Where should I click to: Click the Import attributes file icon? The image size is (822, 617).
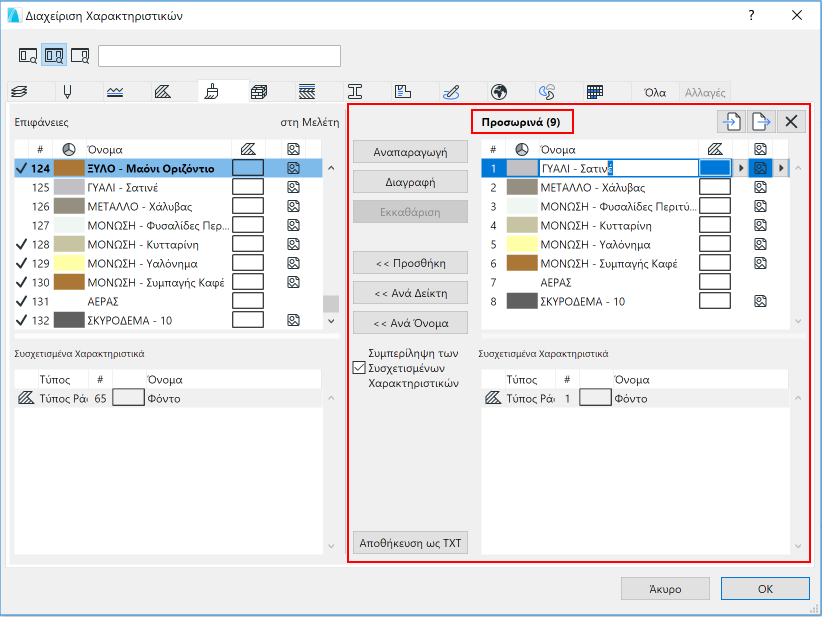[732, 122]
